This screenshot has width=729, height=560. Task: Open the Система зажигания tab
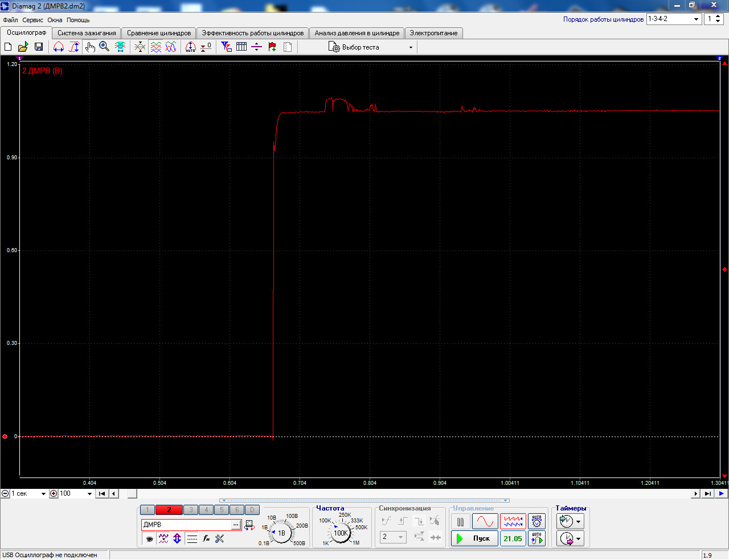(x=87, y=33)
